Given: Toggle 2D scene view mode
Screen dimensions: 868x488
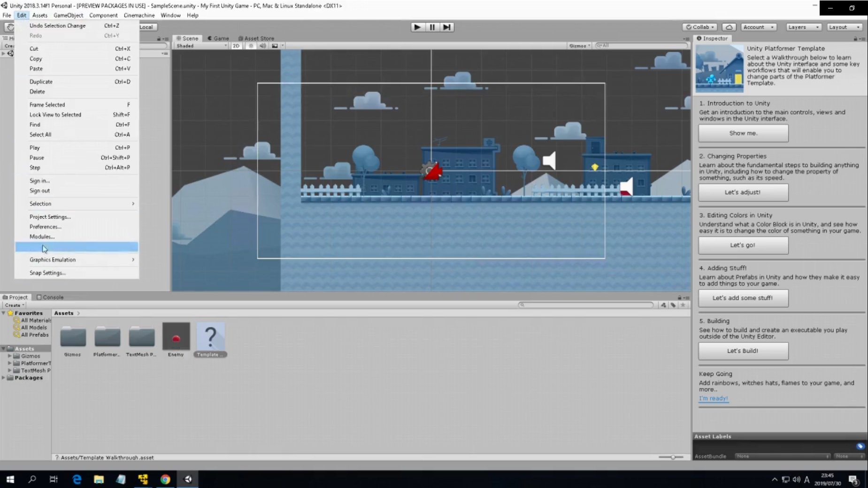Looking at the screenshot, I should click(236, 46).
